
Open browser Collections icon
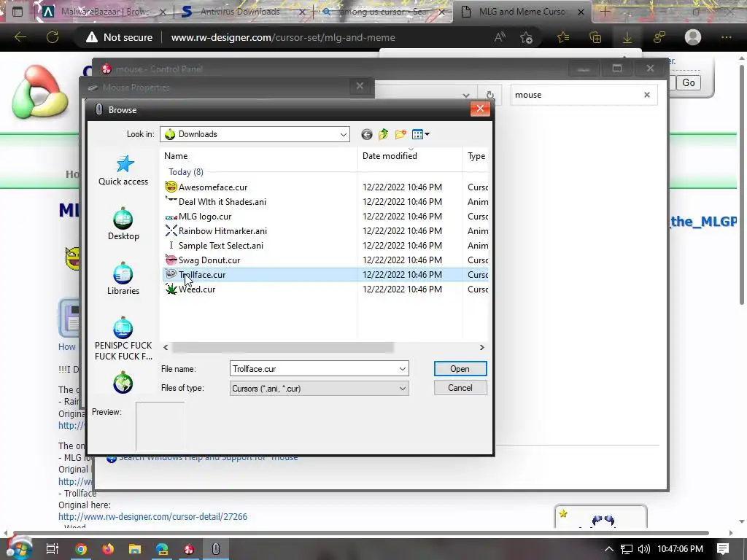click(595, 37)
